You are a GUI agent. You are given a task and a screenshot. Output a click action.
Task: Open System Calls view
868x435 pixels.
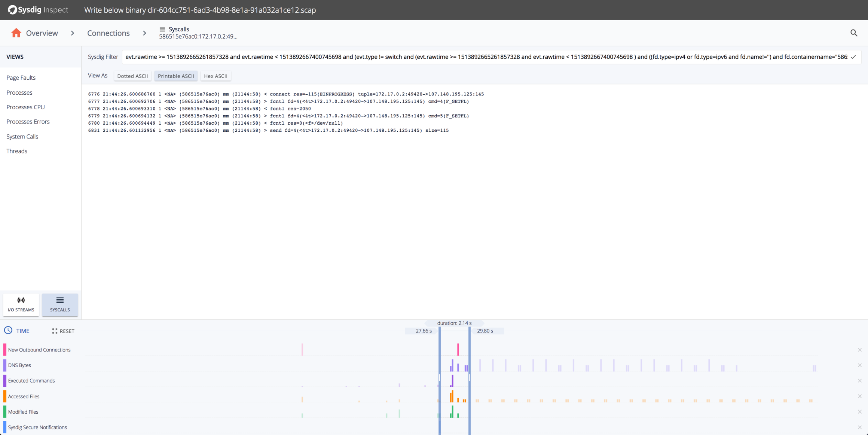coord(22,137)
